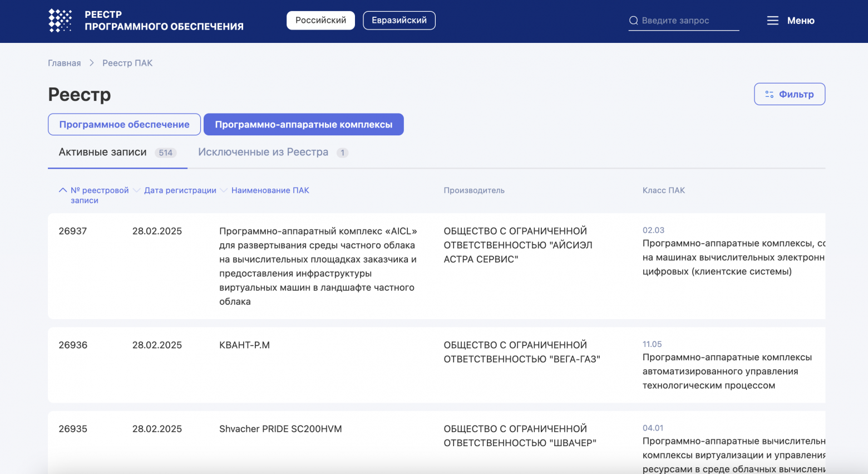Click the 514 active records badge
868x474 pixels.
pyautogui.click(x=165, y=153)
